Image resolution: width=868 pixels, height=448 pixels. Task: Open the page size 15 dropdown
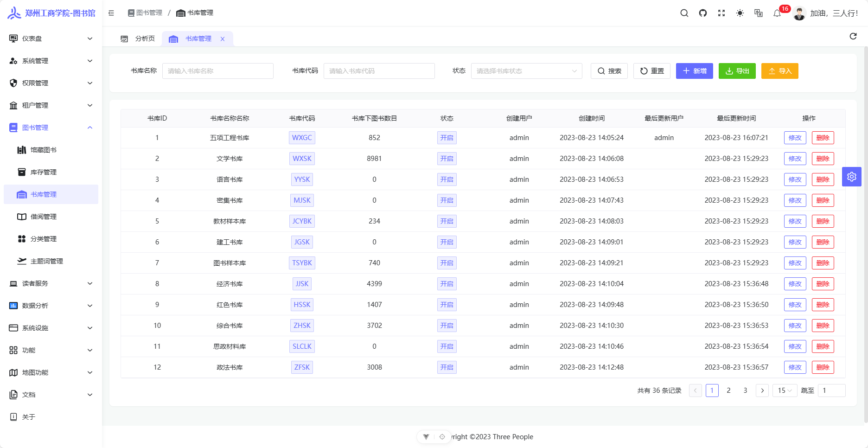coord(785,390)
